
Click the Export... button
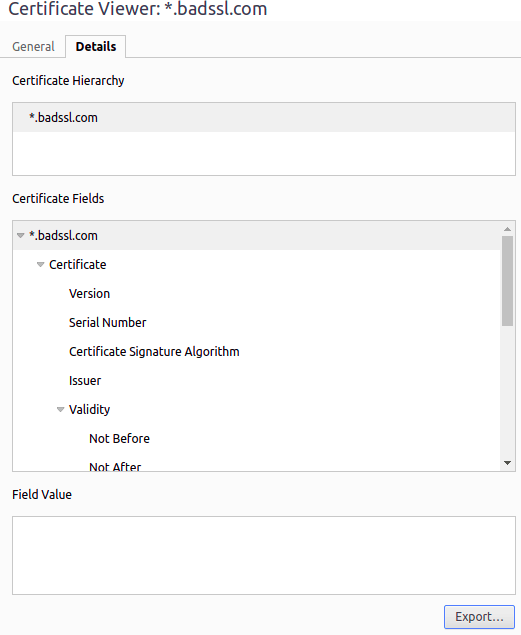point(479,617)
